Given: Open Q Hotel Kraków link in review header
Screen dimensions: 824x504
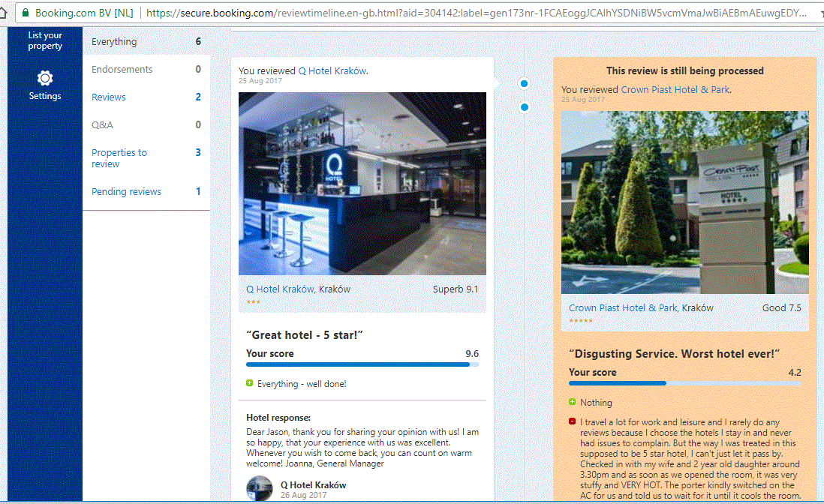Looking at the screenshot, I should pos(332,71).
